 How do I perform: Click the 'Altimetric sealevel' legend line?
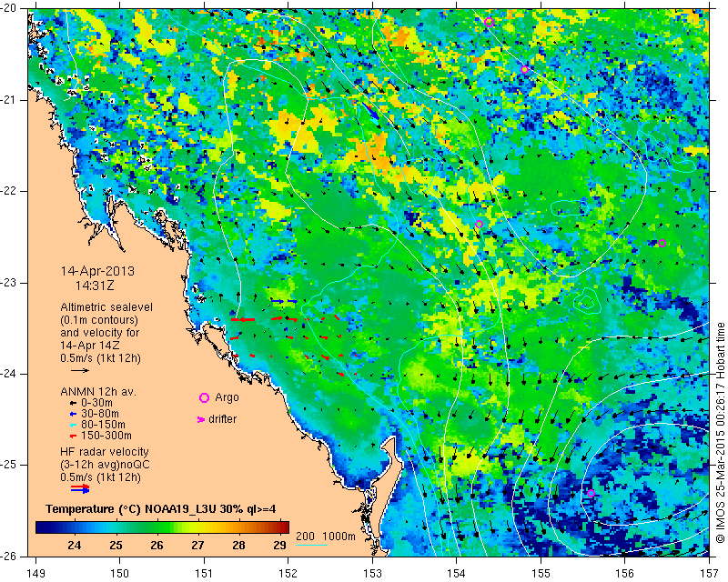click(x=106, y=307)
